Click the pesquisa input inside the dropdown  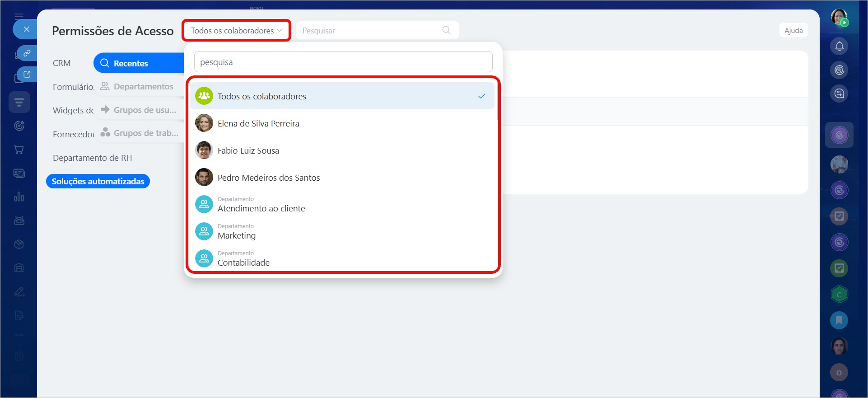tap(343, 62)
